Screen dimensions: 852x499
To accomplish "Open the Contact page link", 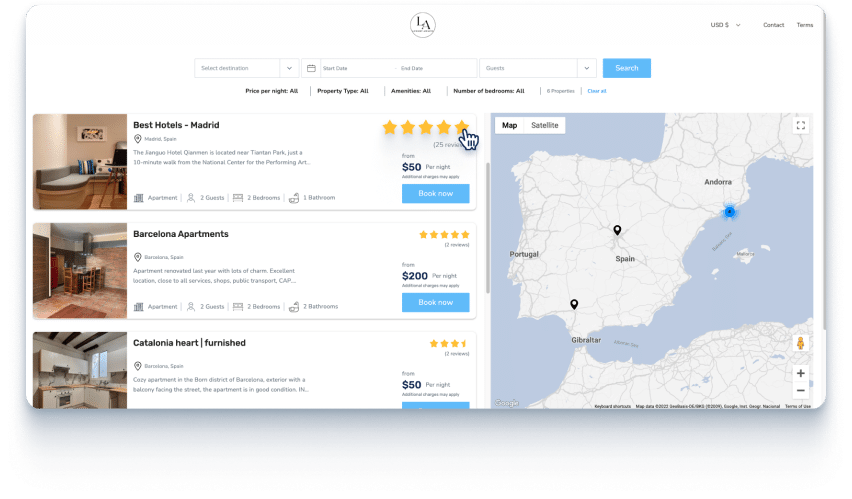I will [x=773, y=25].
